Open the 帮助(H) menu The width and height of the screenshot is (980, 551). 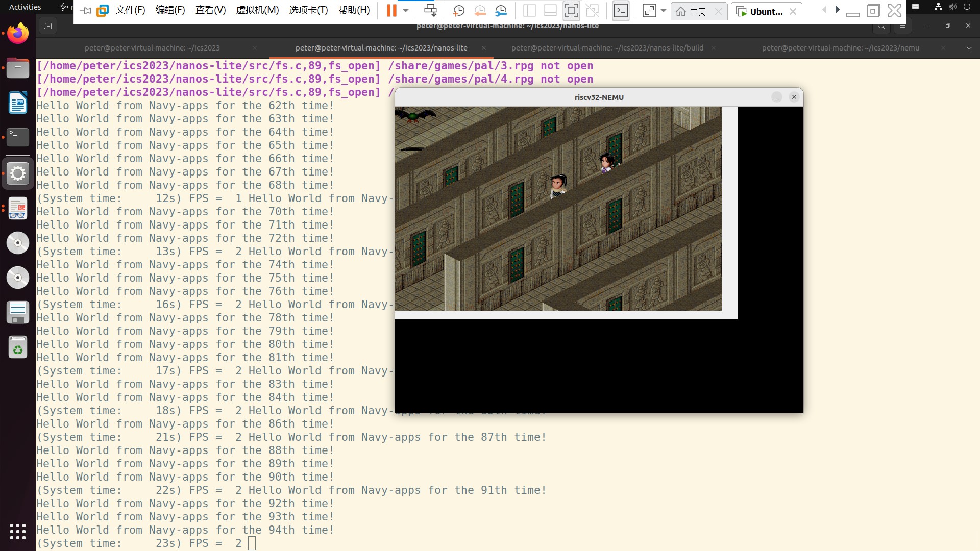354,10
